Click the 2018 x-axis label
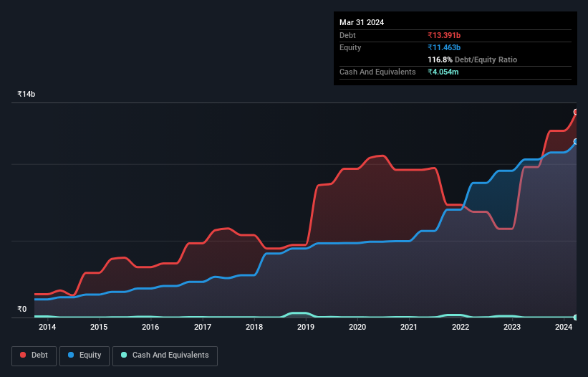This screenshot has height=377, width=588. [254, 327]
